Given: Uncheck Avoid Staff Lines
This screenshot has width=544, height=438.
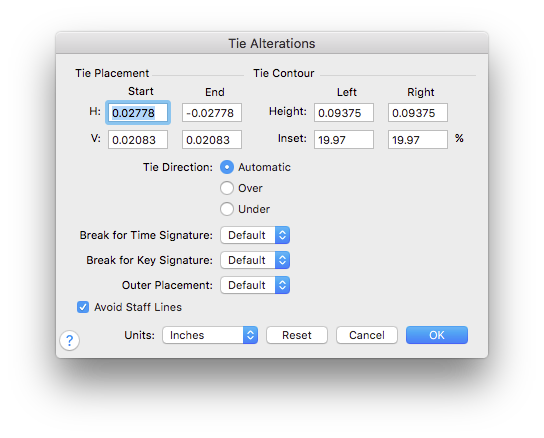Looking at the screenshot, I should (83, 307).
